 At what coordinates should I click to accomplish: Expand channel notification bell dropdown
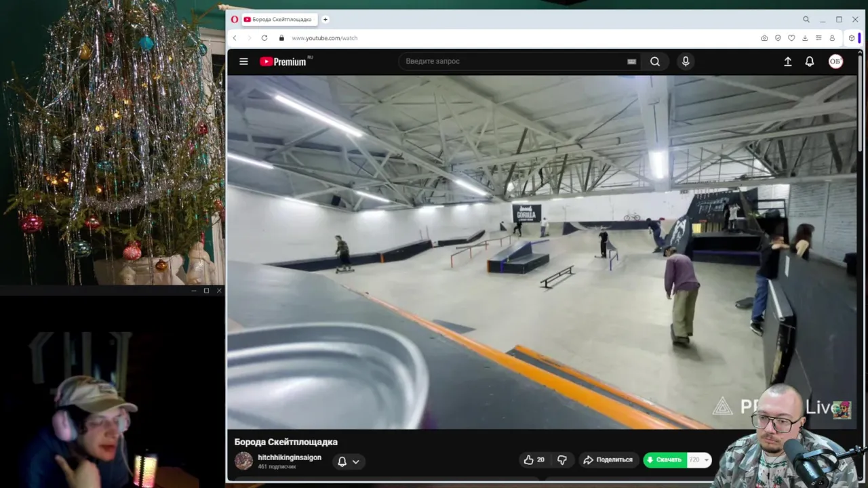tap(349, 462)
